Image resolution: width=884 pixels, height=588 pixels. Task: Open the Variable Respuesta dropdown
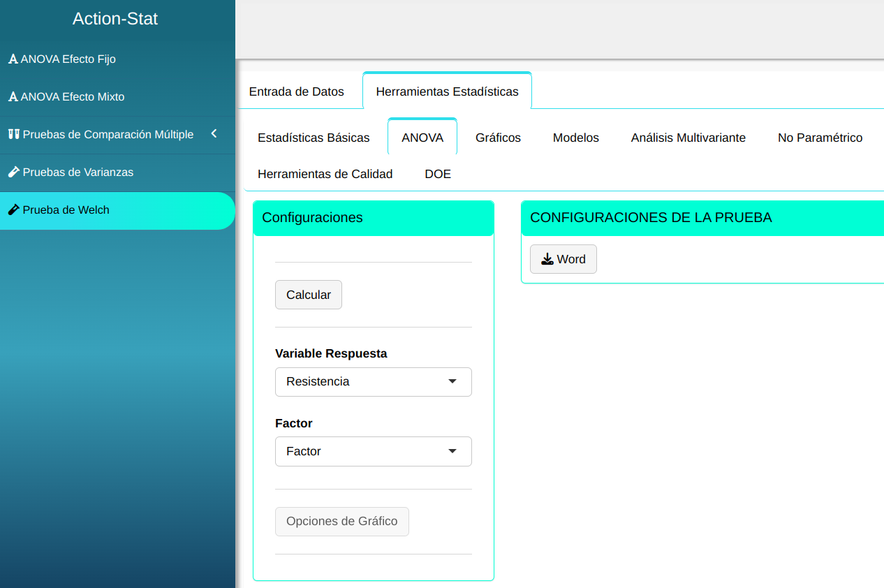pos(373,382)
